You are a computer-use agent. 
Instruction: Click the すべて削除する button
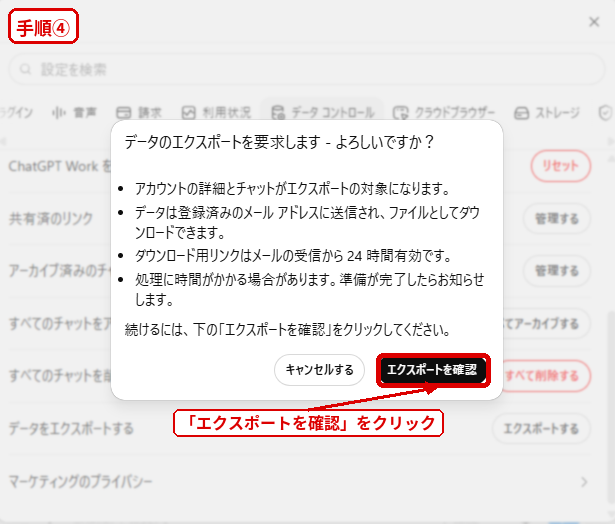[546, 376]
